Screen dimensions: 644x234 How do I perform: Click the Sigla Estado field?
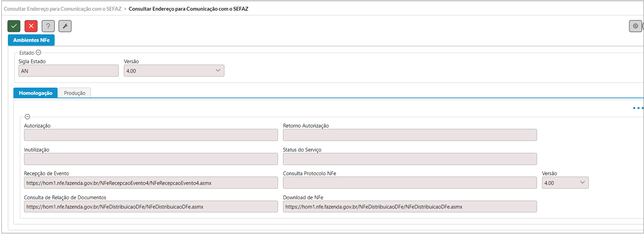(69, 71)
